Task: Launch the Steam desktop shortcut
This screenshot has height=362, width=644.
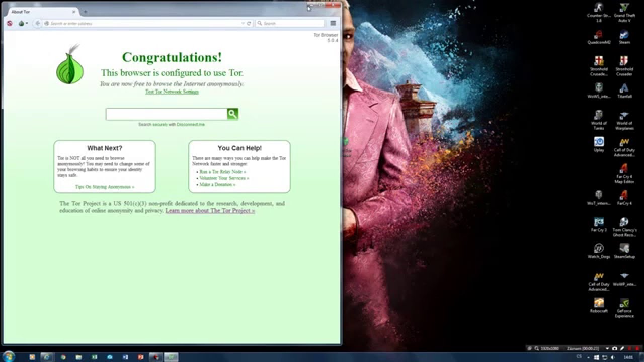Action: [x=624, y=38]
